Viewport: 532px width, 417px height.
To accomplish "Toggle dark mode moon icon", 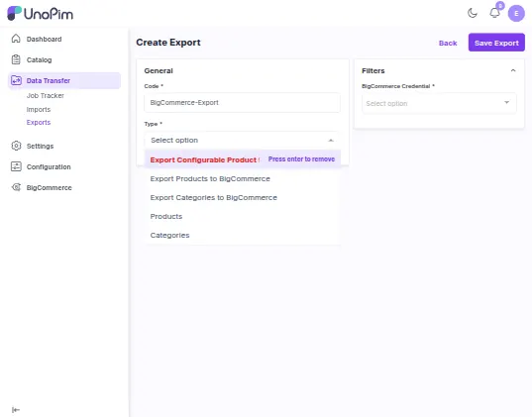I will [473, 13].
